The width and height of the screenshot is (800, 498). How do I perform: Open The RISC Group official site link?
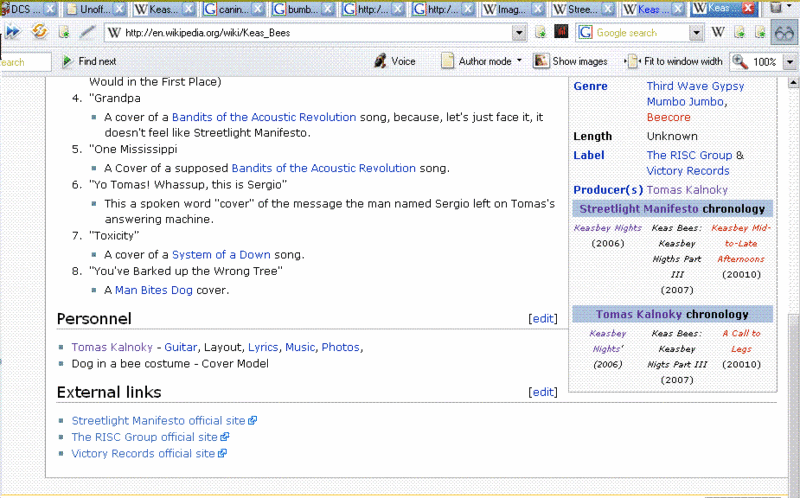point(150,437)
